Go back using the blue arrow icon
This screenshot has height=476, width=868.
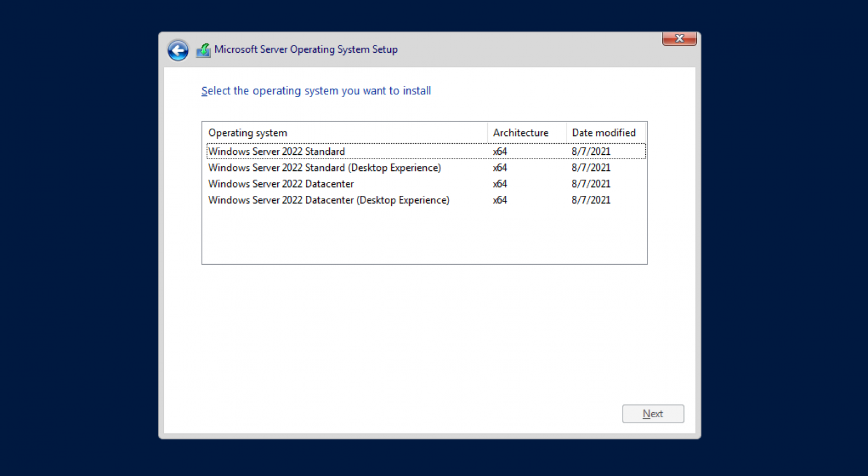point(178,50)
